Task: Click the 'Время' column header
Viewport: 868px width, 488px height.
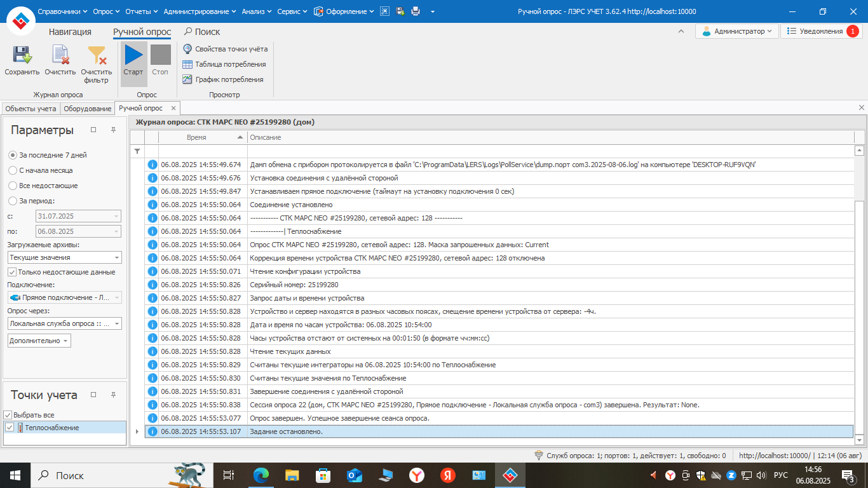Action: pos(196,137)
